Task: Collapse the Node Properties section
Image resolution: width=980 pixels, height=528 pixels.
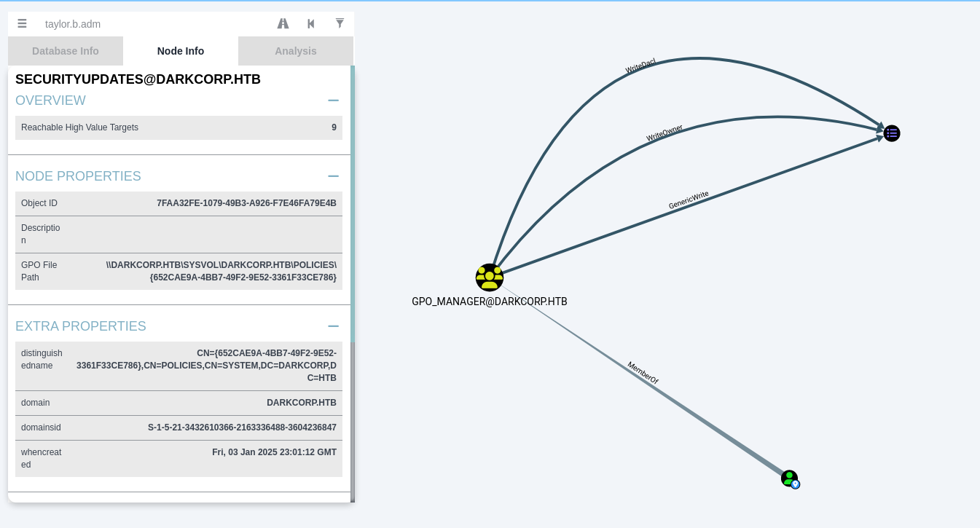Action: [x=333, y=176]
